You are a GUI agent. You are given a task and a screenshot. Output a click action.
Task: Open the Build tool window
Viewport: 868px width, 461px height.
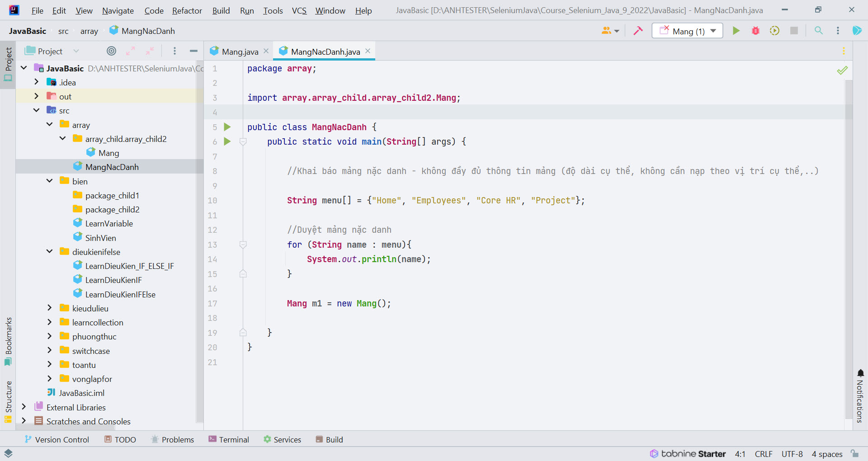tap(330, 439)
